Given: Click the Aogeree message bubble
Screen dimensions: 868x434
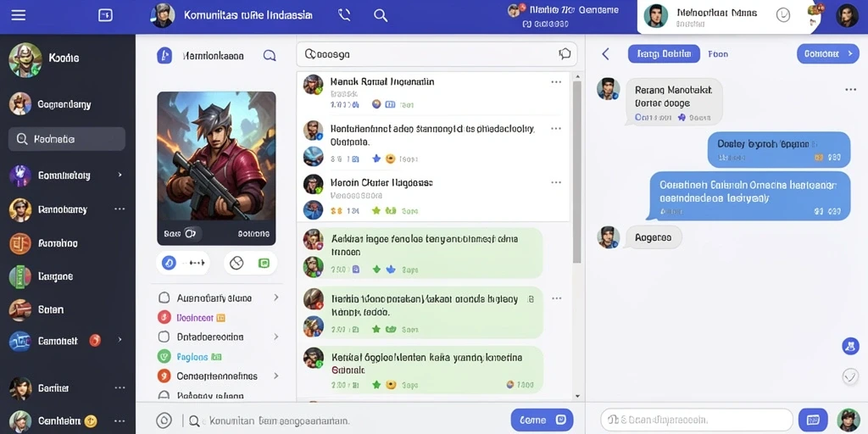Looking at the screenshot, I should (654, 237).
